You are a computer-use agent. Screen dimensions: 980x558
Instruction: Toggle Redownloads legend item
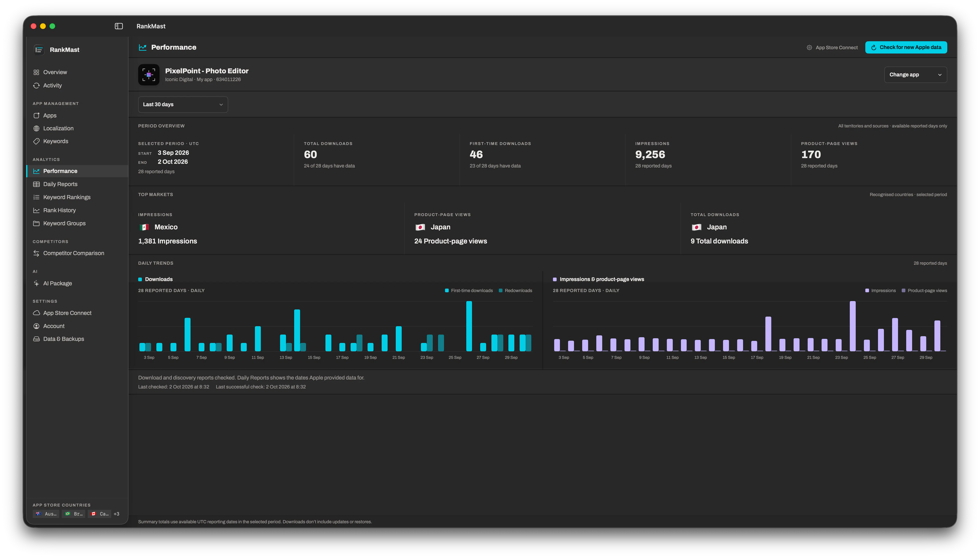pyautogui.click(x=515, y=290)
